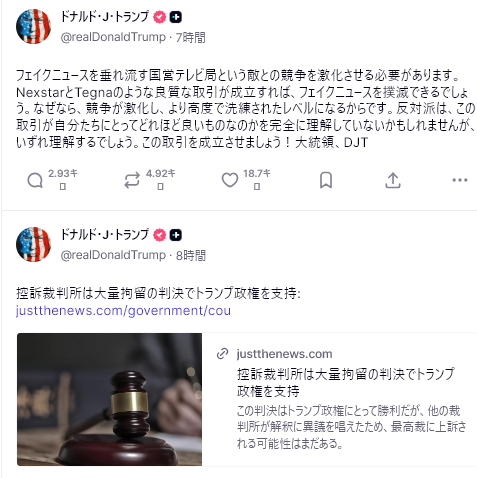Click @realDonaldTrump handle on first post
Image resolution: width=477 pixels, height=478 pixels.
113,37
